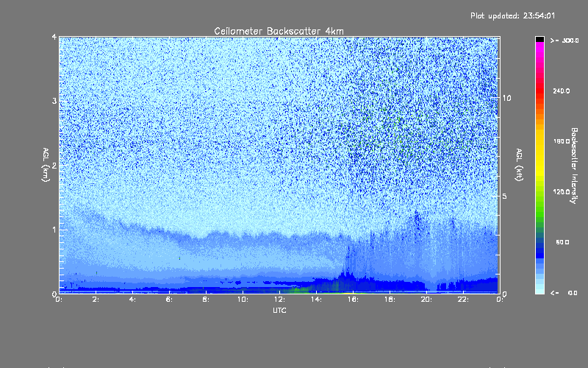Click the "Plot updated: 23:54:01" timestamp
Screen dimensions: 588x368
click(x=512, y=15)
